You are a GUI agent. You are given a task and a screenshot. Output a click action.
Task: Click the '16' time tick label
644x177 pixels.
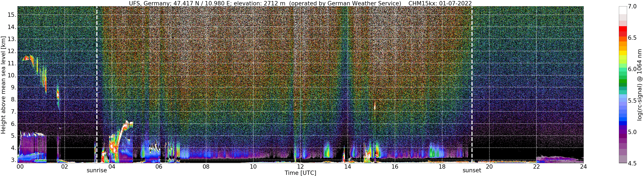click(x=395, y=167)
